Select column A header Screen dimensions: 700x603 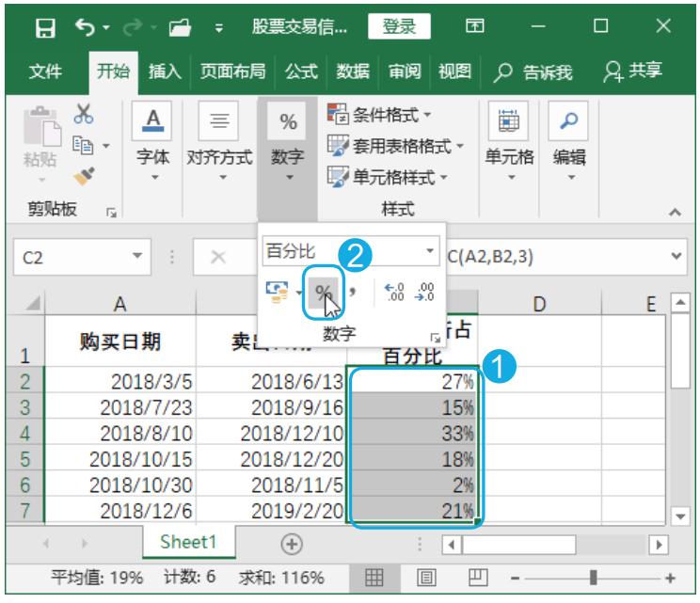(x=120, y=304)
